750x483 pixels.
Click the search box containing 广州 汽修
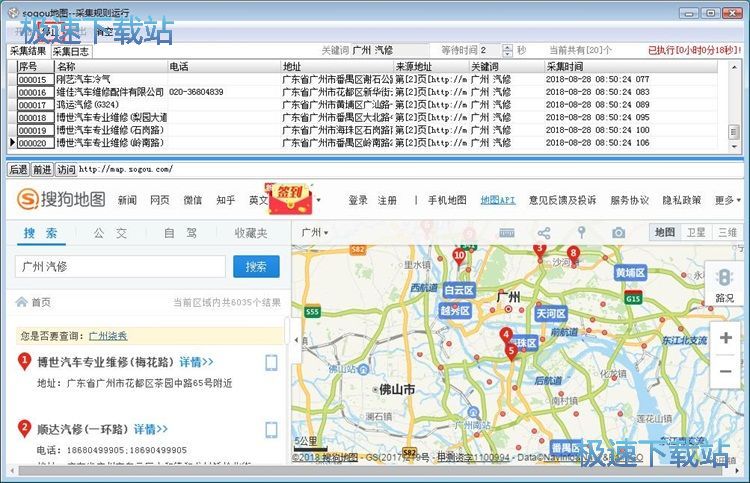point(120,267)
